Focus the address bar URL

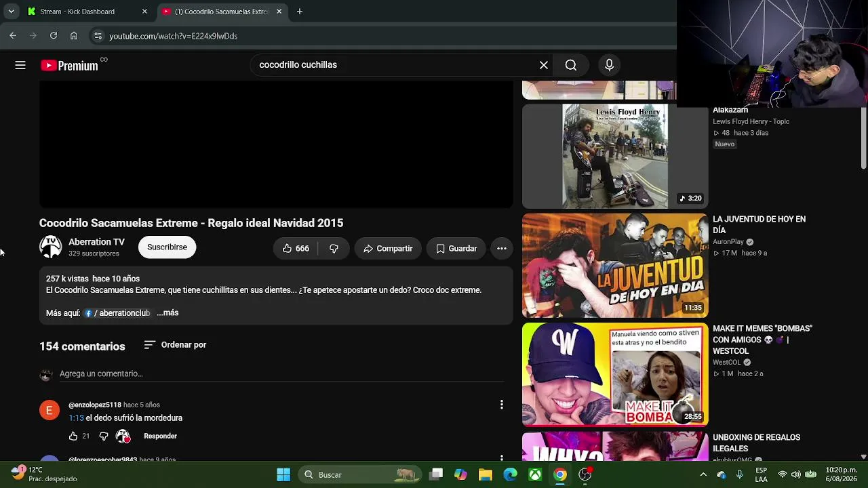click(174, 36)
